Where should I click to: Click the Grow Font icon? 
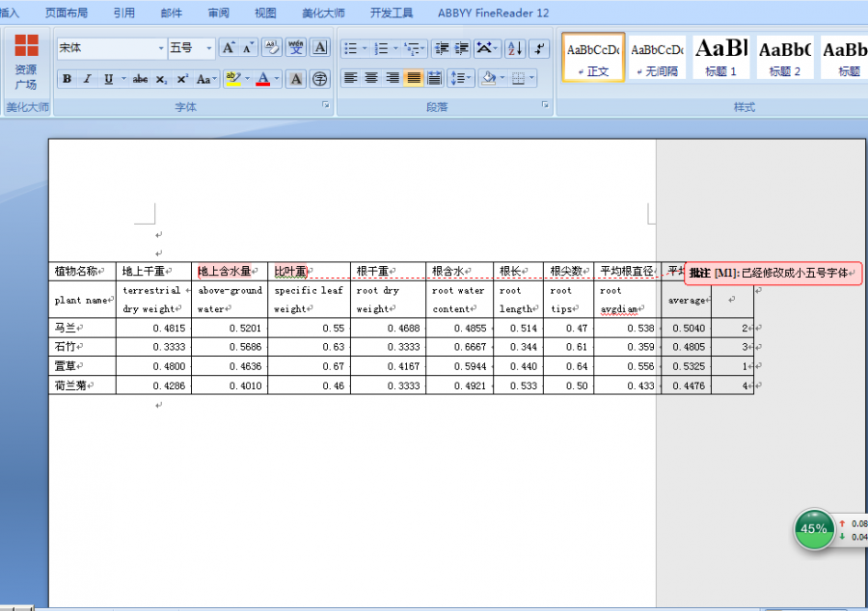tap(228, 48)
